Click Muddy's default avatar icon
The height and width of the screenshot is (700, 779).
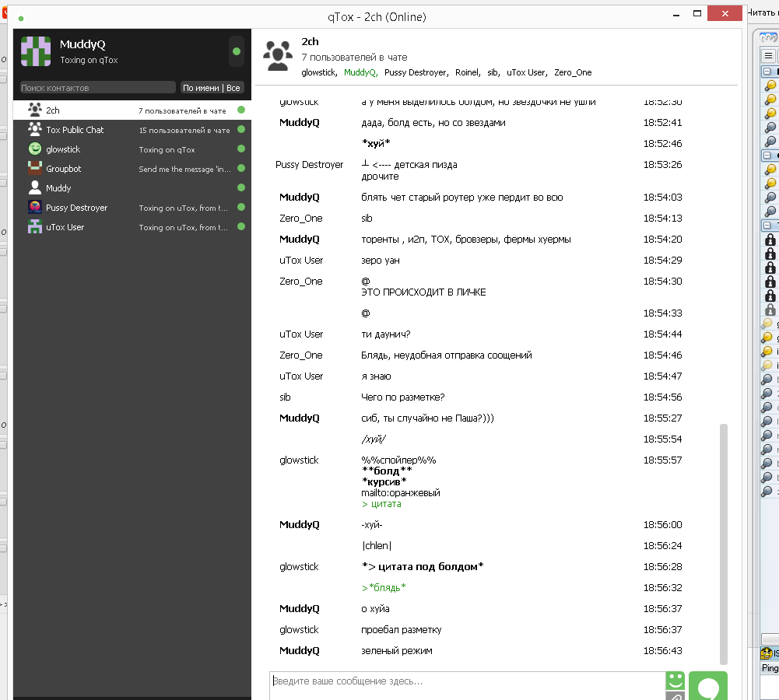click(35, 187)
